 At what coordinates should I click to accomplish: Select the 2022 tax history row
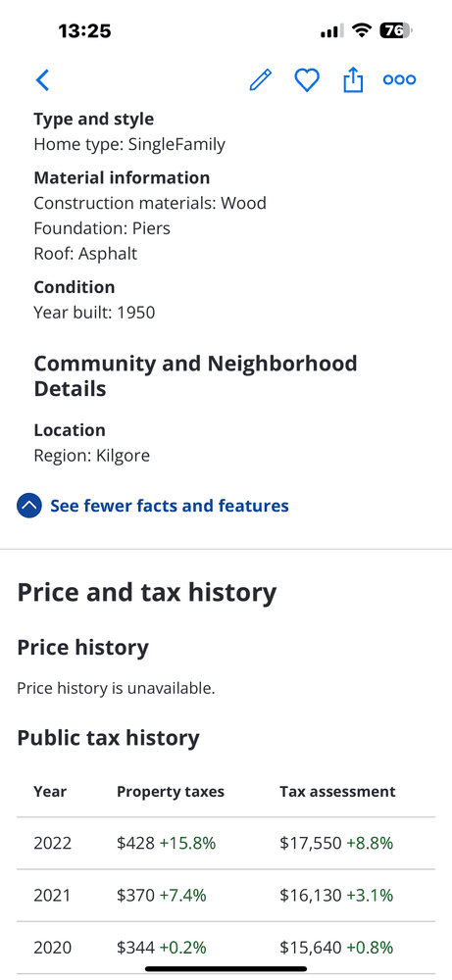pos(226,843)
